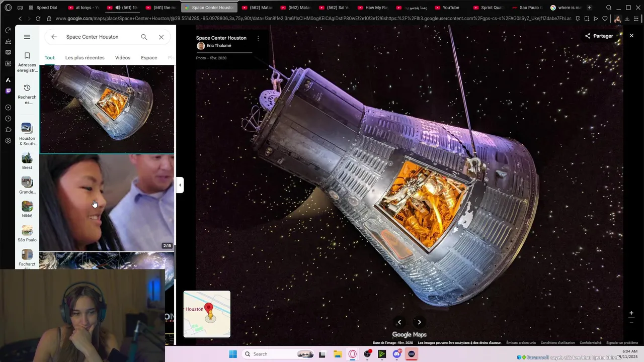Switch to the Tout photos tab
This screenshot has width=644, height=362.
coord(49,58)
